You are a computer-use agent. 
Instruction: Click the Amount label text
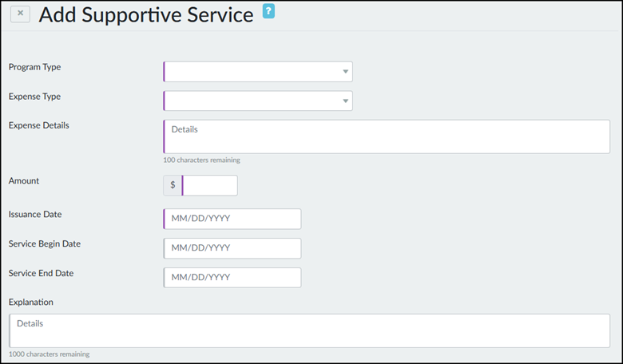(24, 181)
